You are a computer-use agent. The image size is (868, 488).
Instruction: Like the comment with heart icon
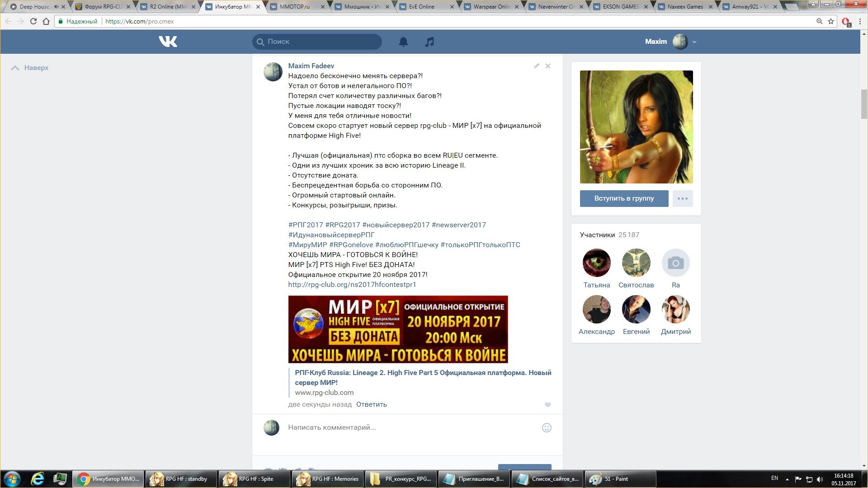[x=547, y=404]
